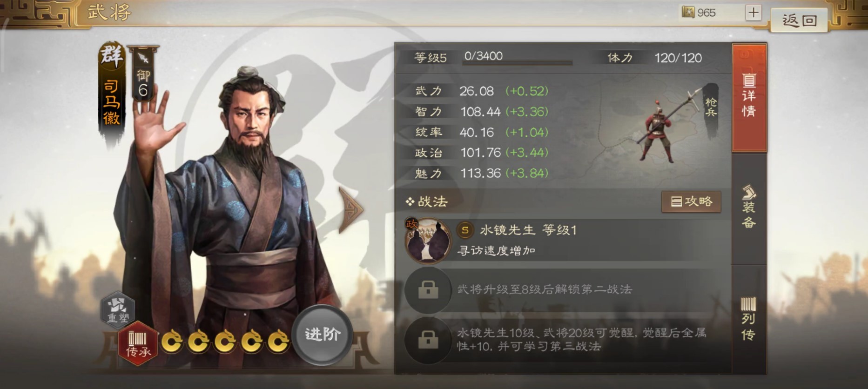Image resolution: width=868 pixels, height=389 pixels.
Task: Tap the first gold star rank
Action: (x=172, y=342)
